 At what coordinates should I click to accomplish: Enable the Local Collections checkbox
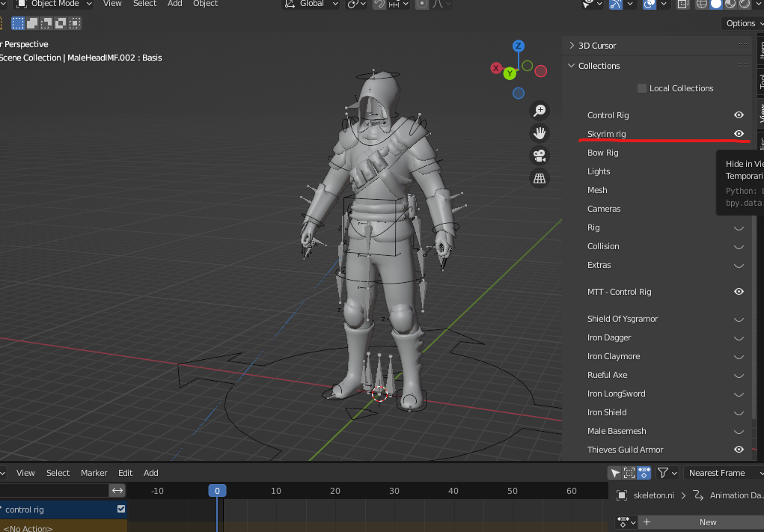642,88
